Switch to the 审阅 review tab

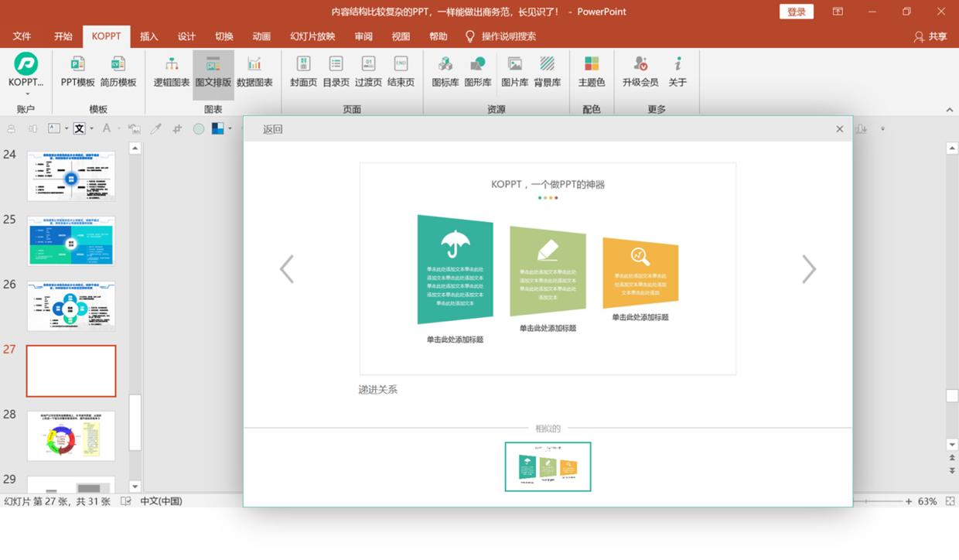point(363,36)
